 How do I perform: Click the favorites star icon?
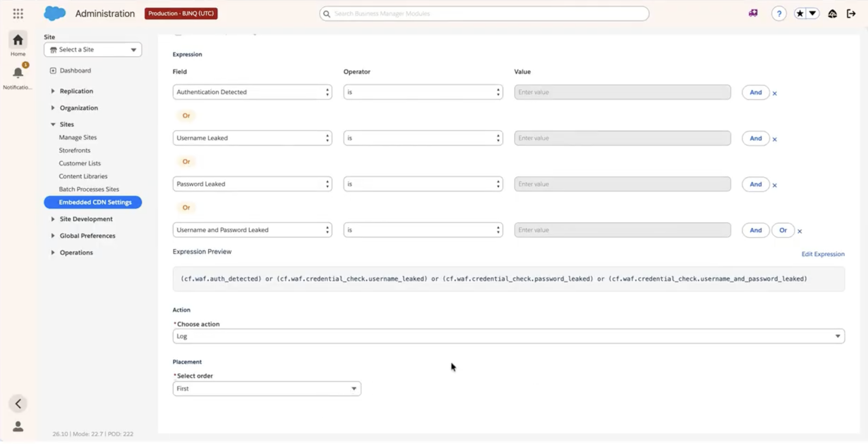coord(800,14)
